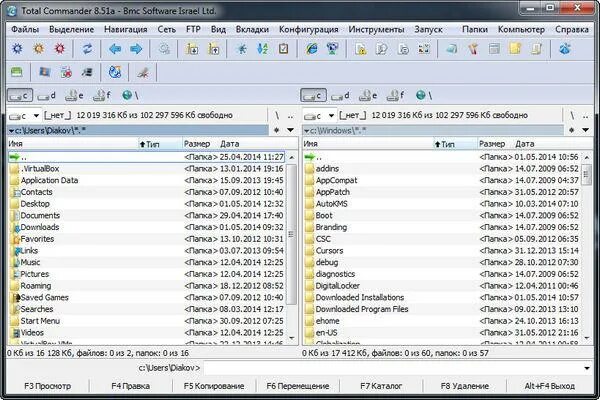Click the F5 Копирование button
600x400 pixels.
214,386
